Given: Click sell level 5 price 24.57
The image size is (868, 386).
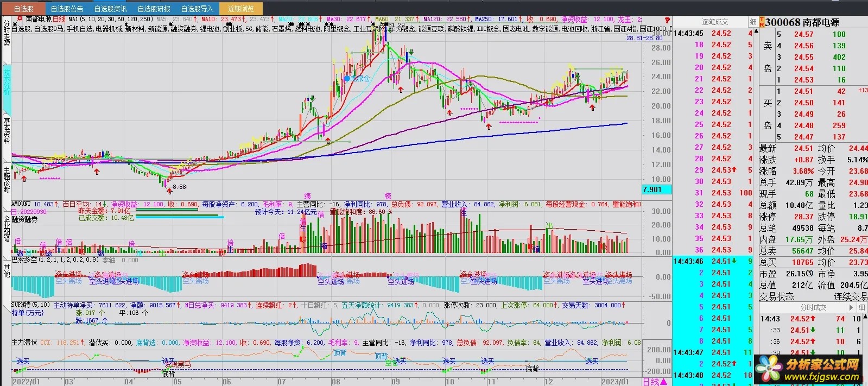Looking at the screenshot, I should click(x=803, y=34).
